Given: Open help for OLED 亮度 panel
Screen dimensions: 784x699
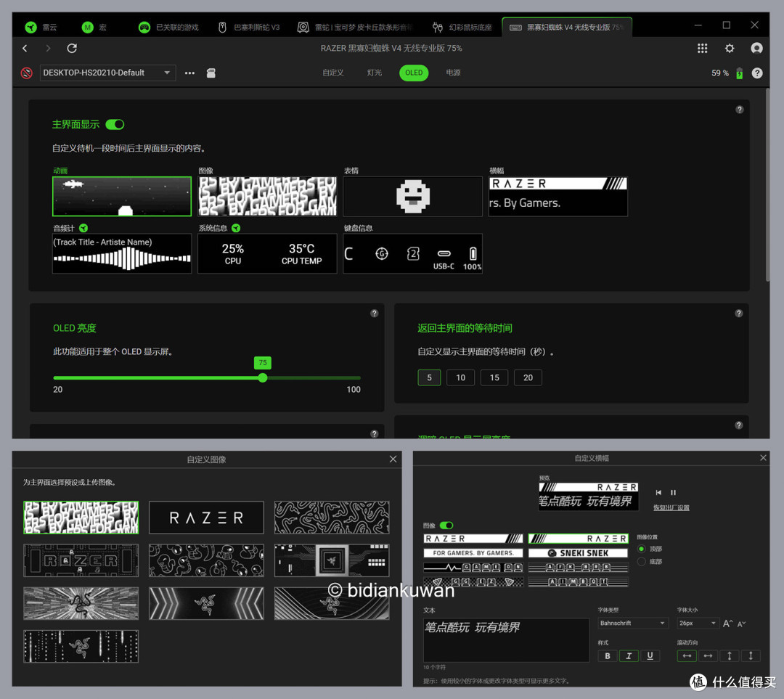Looking at the screenshot, I should [x=374, y=314].
